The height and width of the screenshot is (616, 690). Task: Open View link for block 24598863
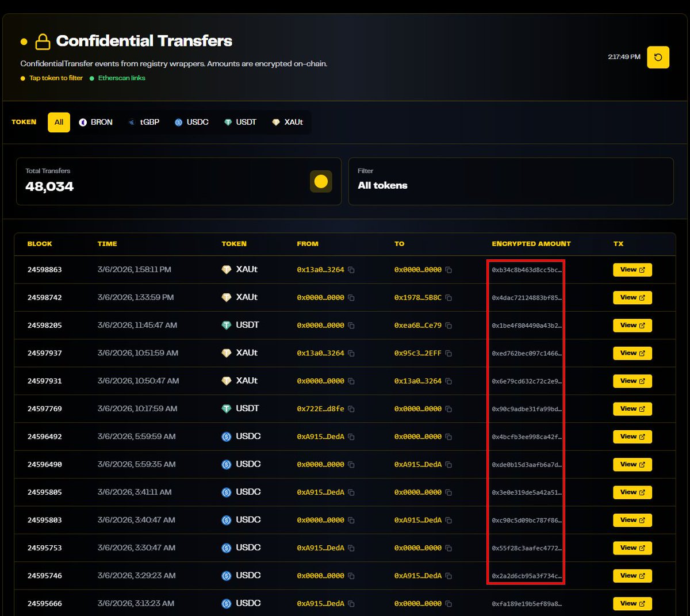[632, 270]
